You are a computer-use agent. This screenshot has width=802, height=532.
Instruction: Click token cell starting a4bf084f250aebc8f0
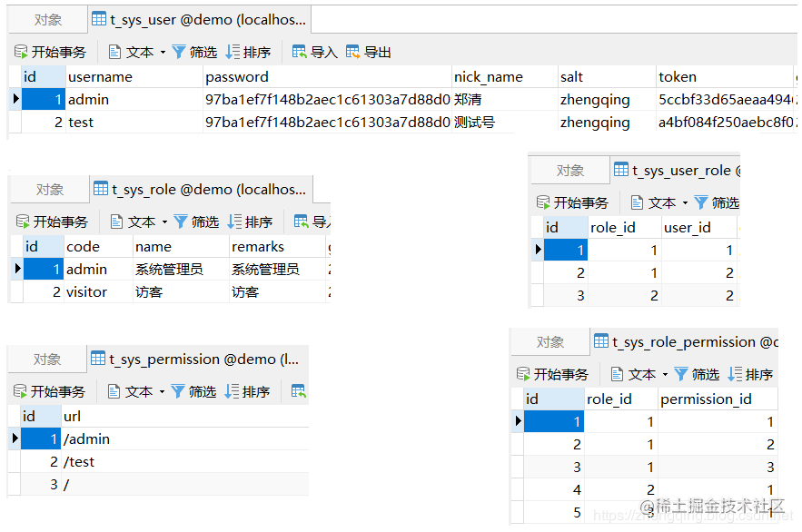tap(727, 123)
